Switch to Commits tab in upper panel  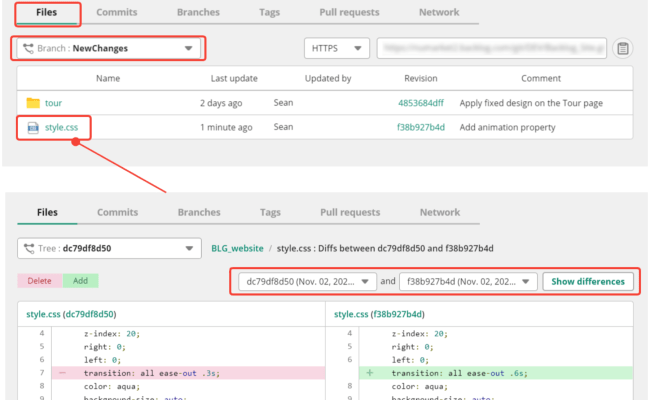116,12
